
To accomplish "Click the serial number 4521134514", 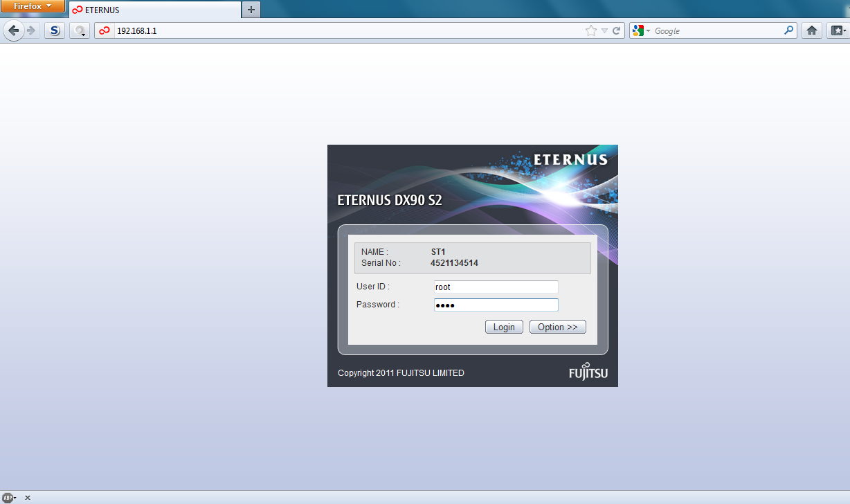I will click(x=454, y=263).
